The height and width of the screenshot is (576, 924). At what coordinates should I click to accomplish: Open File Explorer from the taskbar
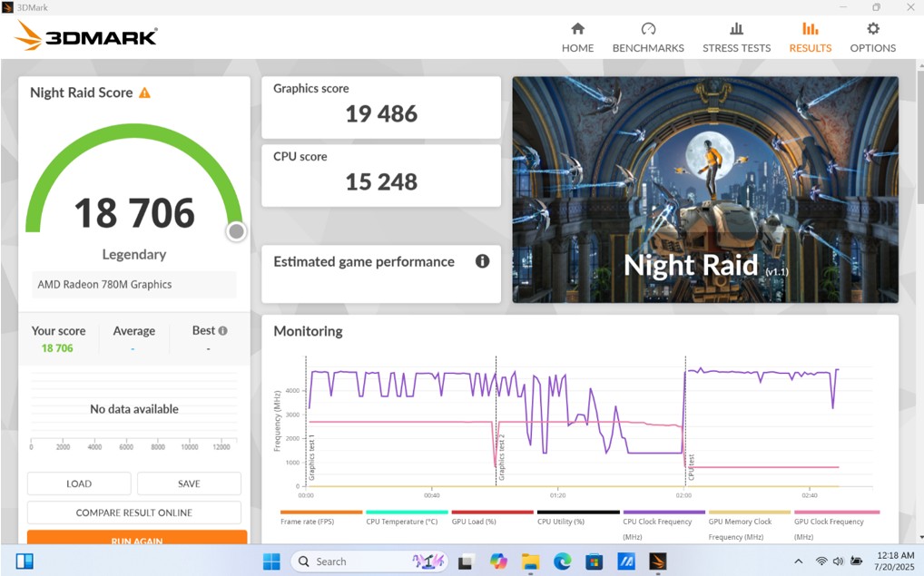[530, 561]
